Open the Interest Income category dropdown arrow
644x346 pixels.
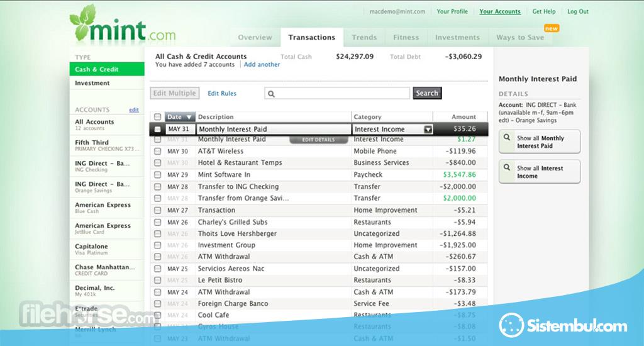[428, 130]
